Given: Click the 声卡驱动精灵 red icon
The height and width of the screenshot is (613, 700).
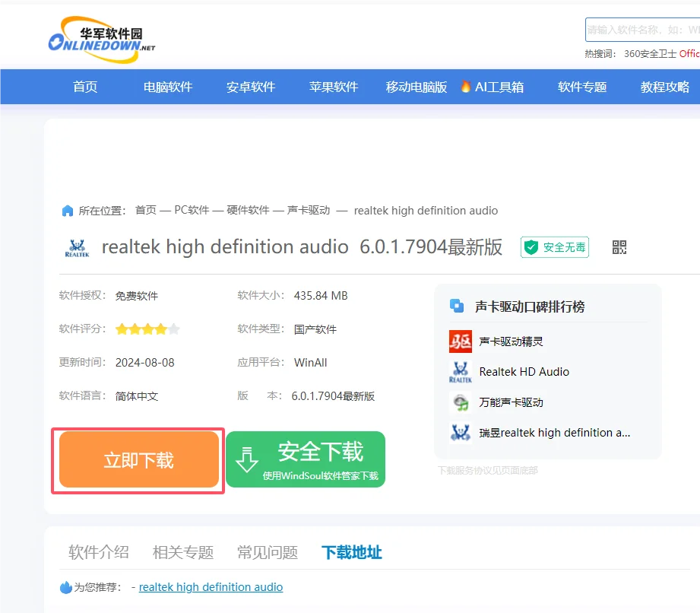Looking at the screenshot, I should [461, 341].
